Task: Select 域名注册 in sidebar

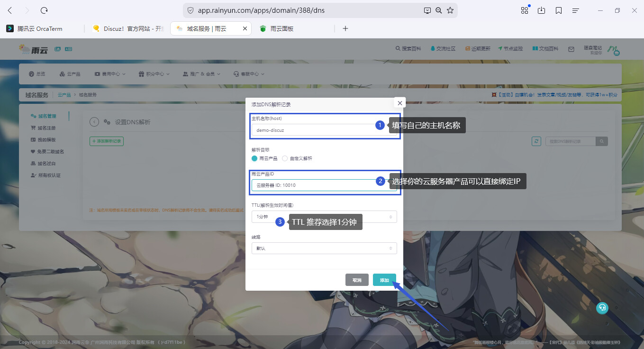Action: tap(44, 128)
